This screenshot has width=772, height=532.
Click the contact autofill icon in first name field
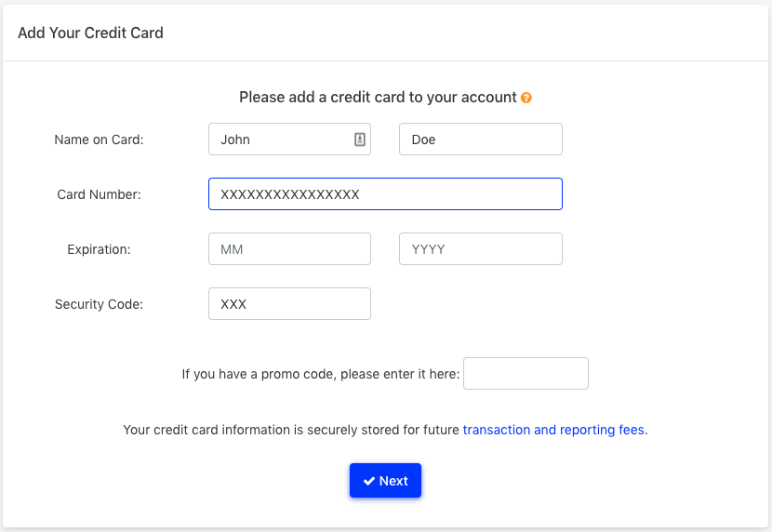coord(360,140)
